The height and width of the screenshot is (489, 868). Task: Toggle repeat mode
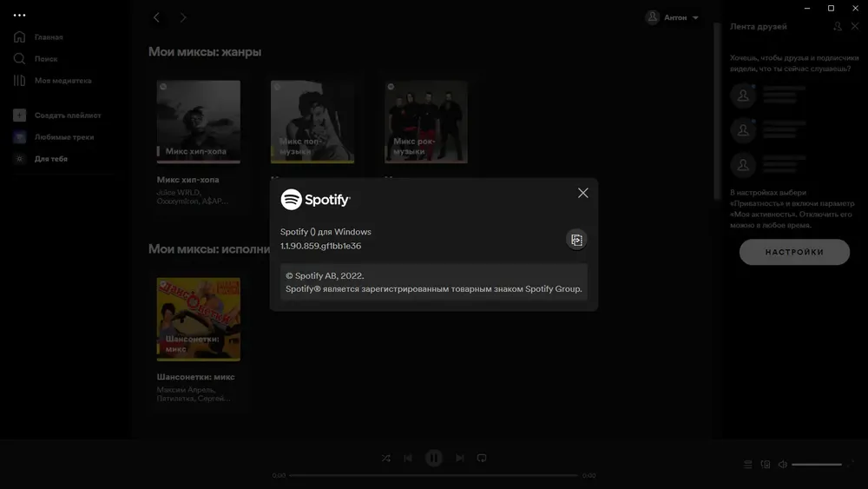tap(482, 458)
